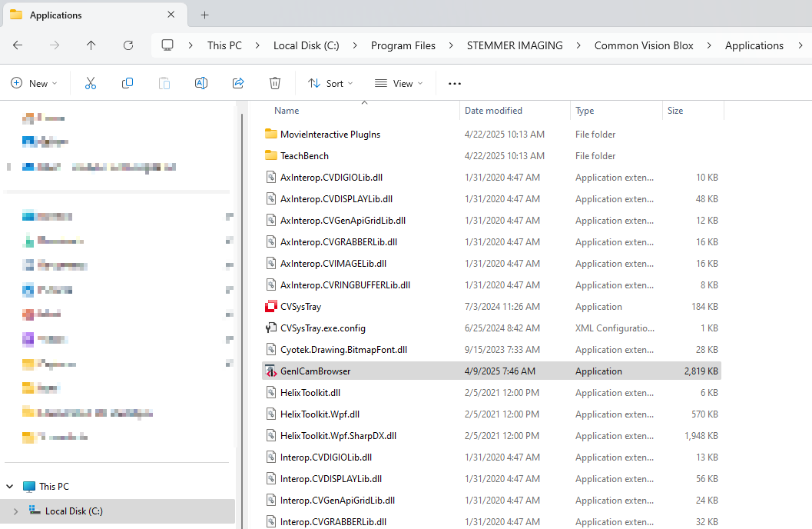This screenshot has width=812, height=529.
Task: Select the AxInterop.CVIMAGELib.dll file name
Action: tap(333, 263)
